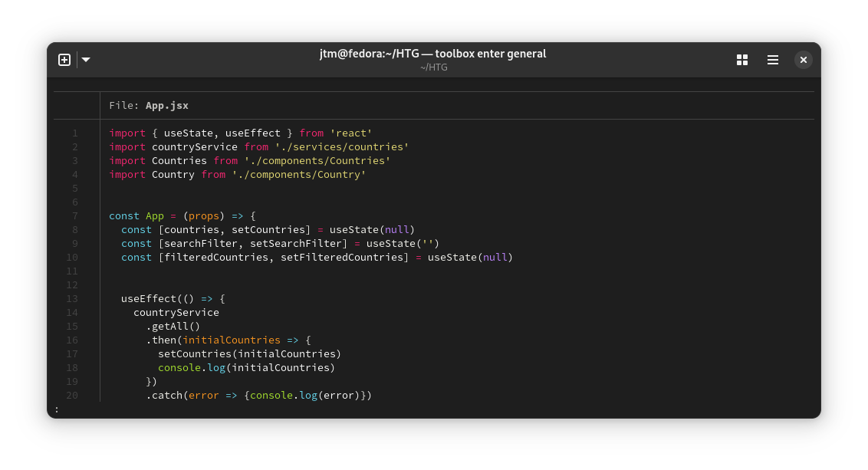Image resolution: width=868 pixels, height=470 pixels.
Task: Click '.then(initialCountries => {' on line 16
Action: click(229, 340)
